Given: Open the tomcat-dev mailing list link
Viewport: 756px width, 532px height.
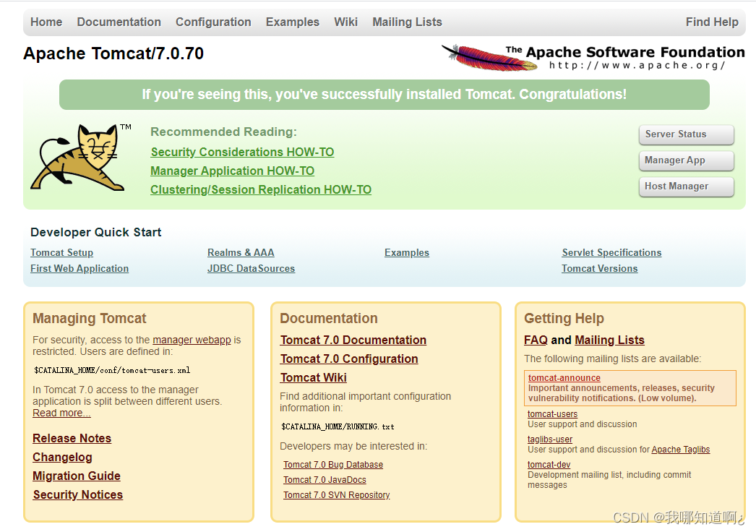Looking at the screenshot, I should [x=549, y=465].
